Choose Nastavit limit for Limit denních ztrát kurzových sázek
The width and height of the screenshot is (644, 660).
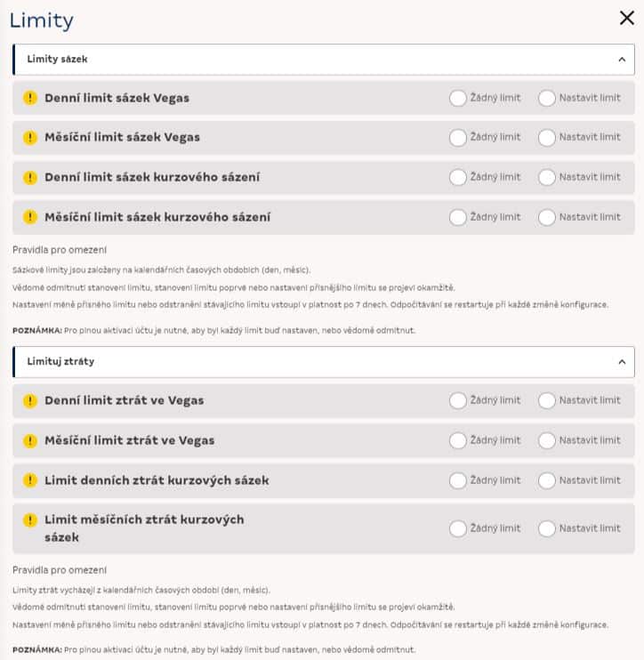[x=547, y=480]
